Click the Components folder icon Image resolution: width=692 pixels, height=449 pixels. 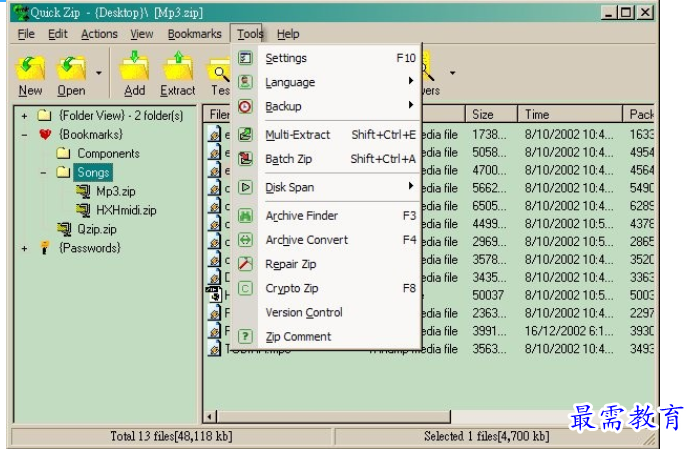[x=64, y=153]
